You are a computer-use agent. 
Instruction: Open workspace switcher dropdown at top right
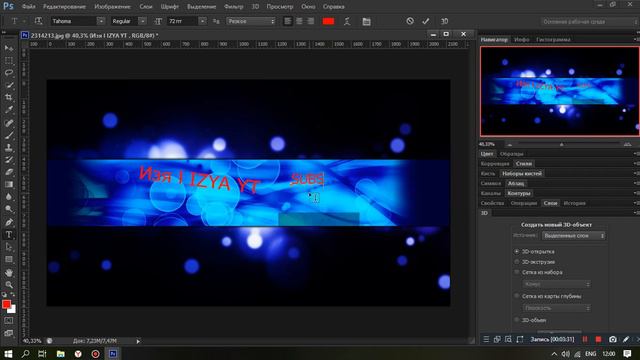point(590,21)
